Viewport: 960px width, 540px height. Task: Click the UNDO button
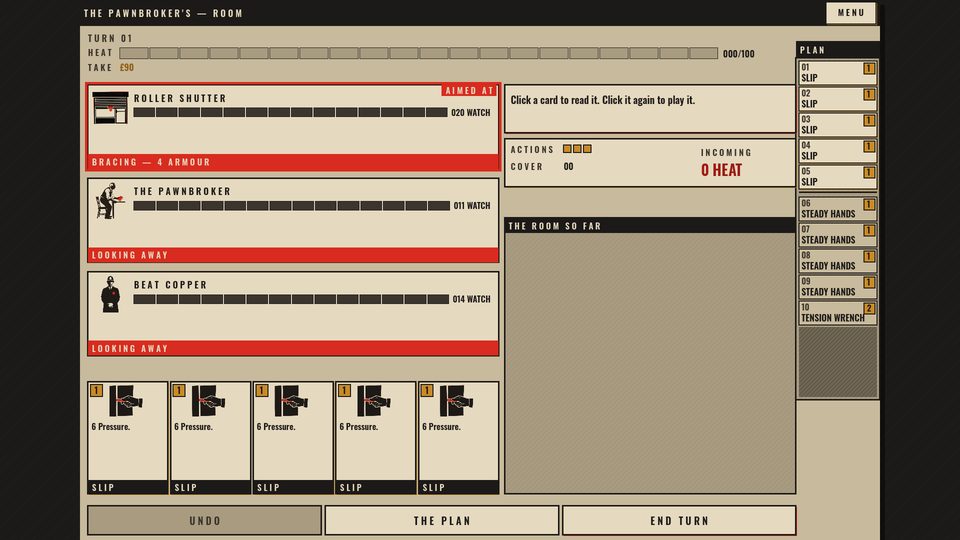click(204, 520)
